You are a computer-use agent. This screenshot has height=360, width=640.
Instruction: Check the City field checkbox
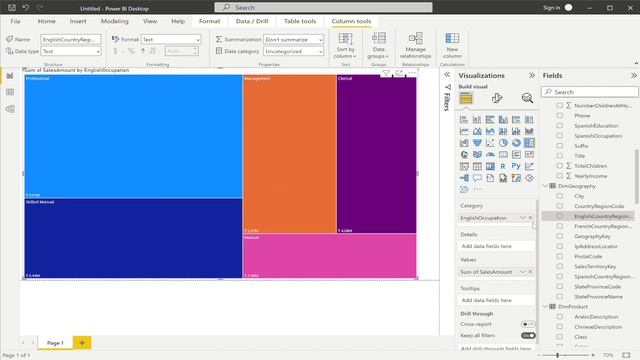560,196
